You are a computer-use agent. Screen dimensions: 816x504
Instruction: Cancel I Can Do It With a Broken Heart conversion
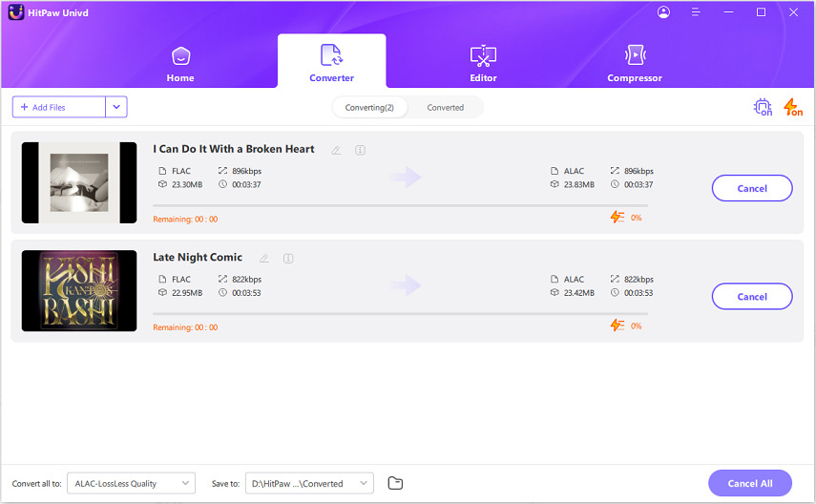click(x=752, y=188)
